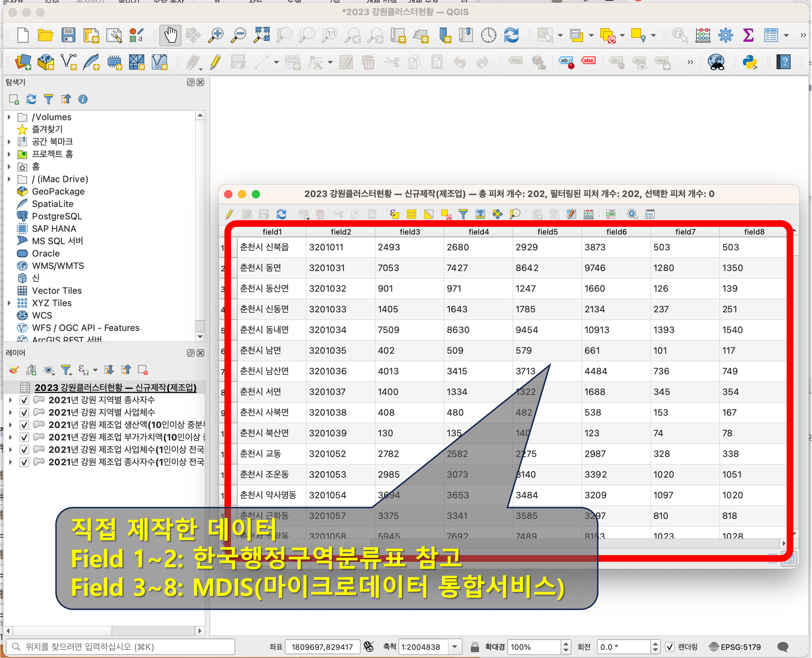Expand the XYZ Tiles tree item

(x=10, y=303)
